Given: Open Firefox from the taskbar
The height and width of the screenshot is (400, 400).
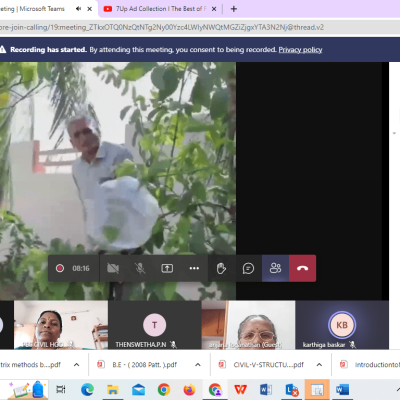Looking at the screenshot, I should [189, 389].
